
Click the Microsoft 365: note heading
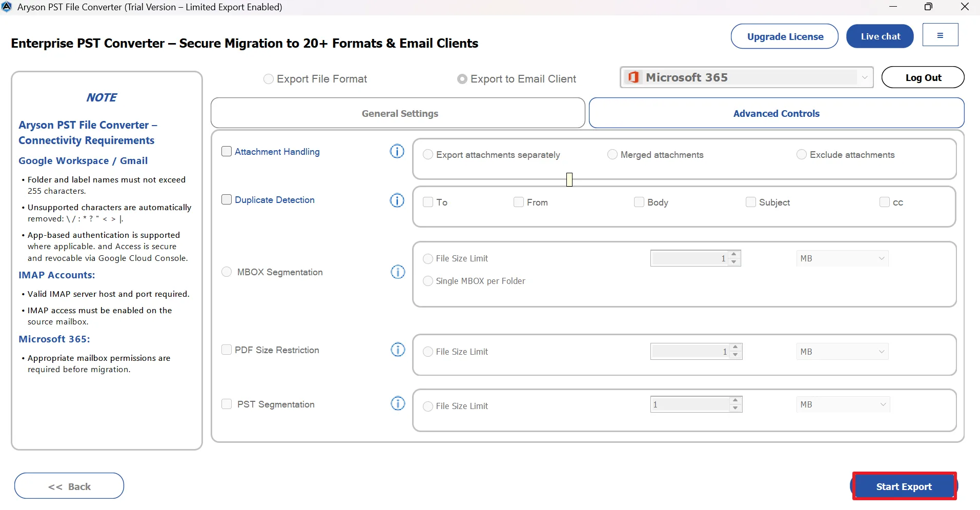54,339
